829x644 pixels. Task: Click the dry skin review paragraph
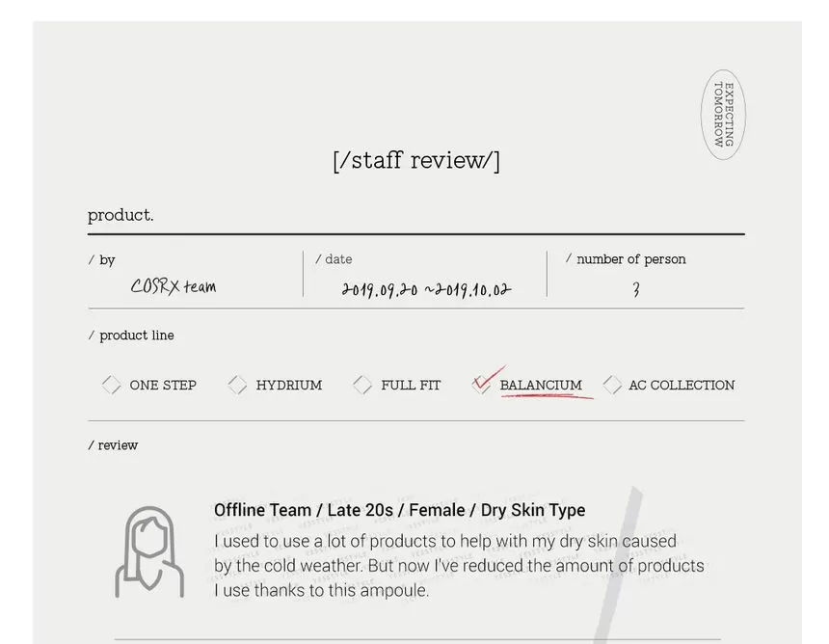coord(458,566)
